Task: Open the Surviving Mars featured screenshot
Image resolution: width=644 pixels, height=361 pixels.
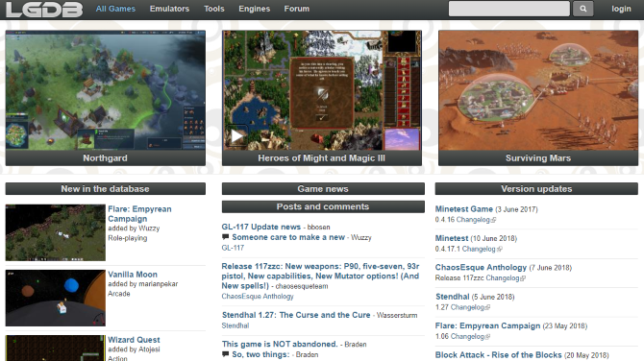Action: click(x=538, y=90)
